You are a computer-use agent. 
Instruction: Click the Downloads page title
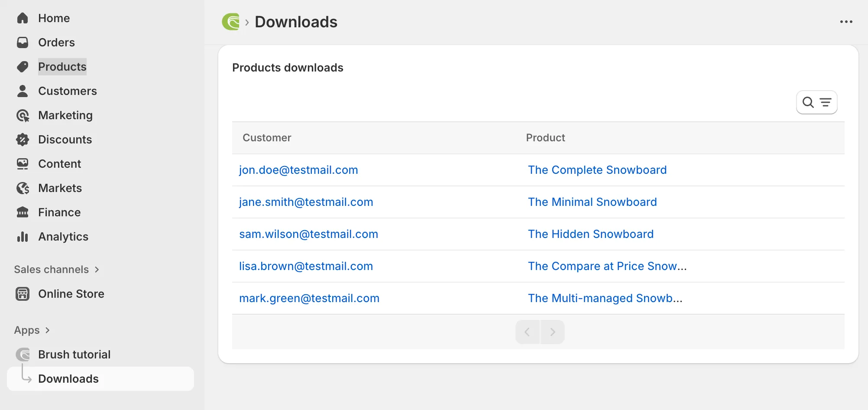click(296, 22)
